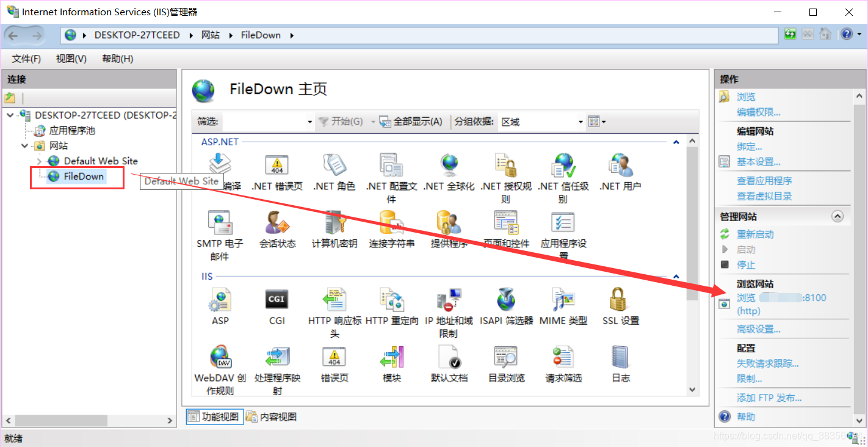
Task: Open the 分组依据 区域 dropdown
Action: [x=541, y=122]
